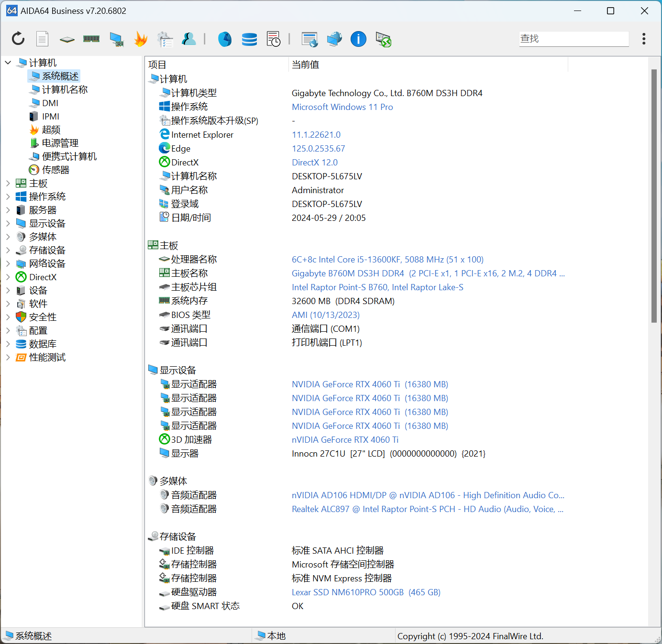Click the 查找 search input field

(x=574, y=39)
